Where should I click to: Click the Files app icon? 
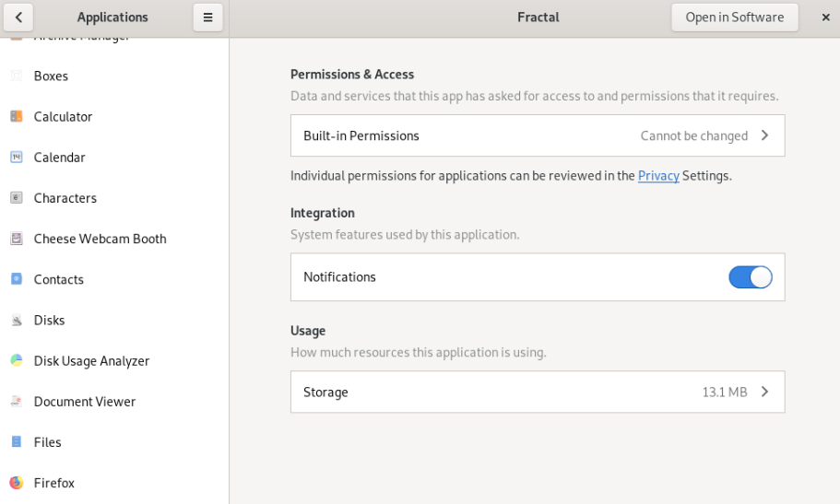(x=17, y=442)
